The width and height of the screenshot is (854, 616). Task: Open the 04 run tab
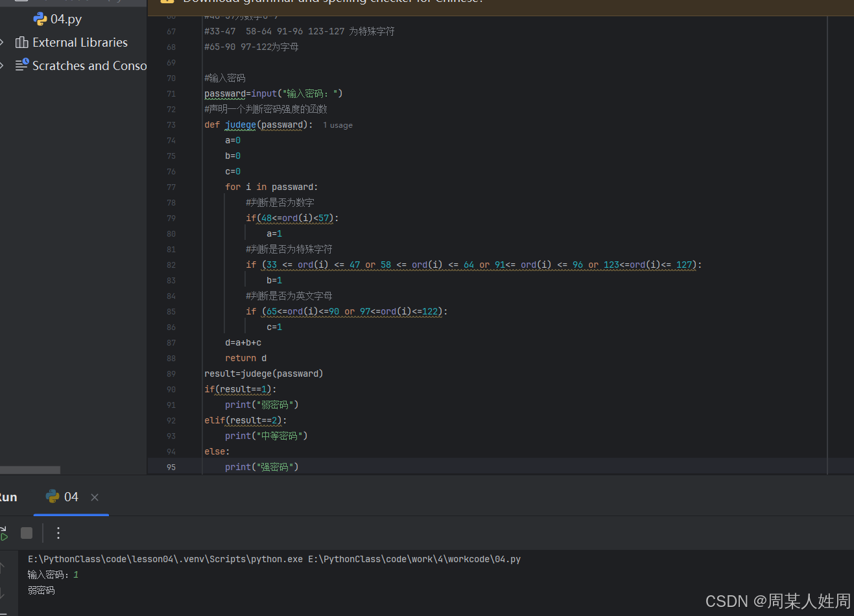71,497
